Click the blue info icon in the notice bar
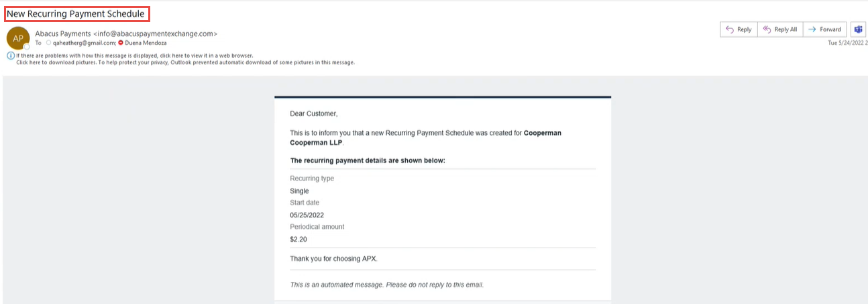This screenshot has height=304, width=868. [11, 56]
